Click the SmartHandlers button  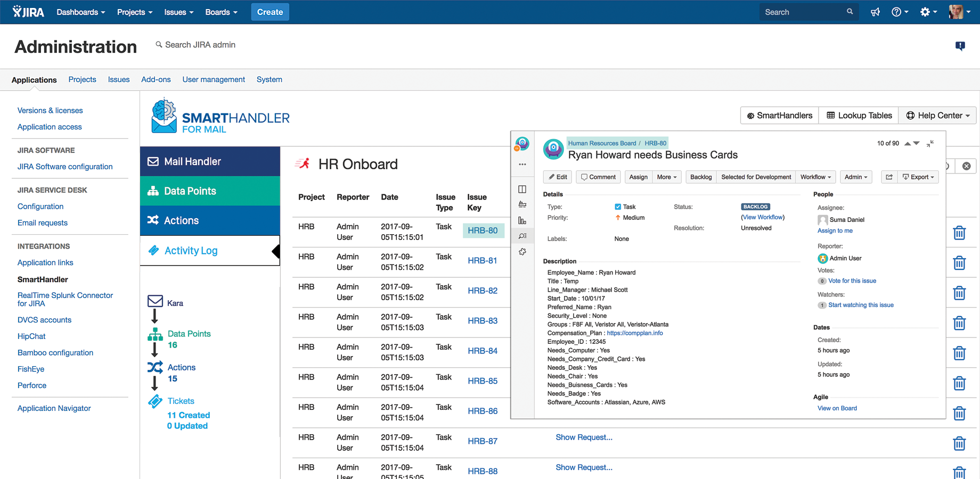(x=780, y=115)
